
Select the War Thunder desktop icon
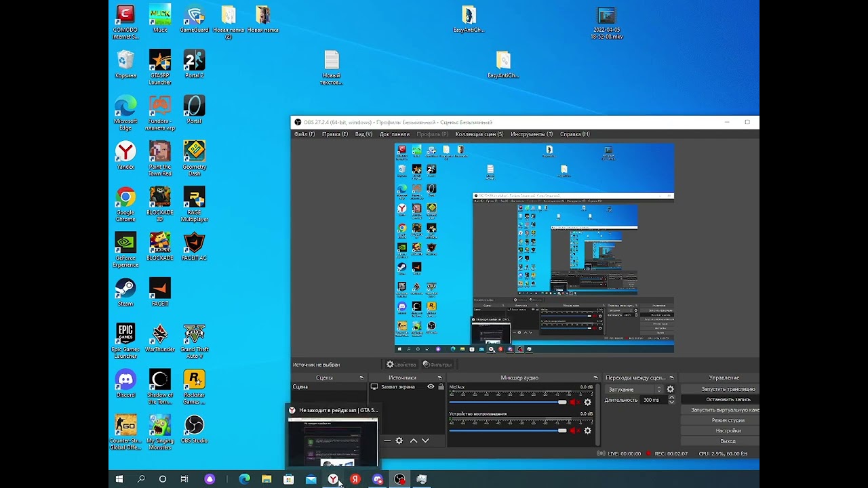160,338
